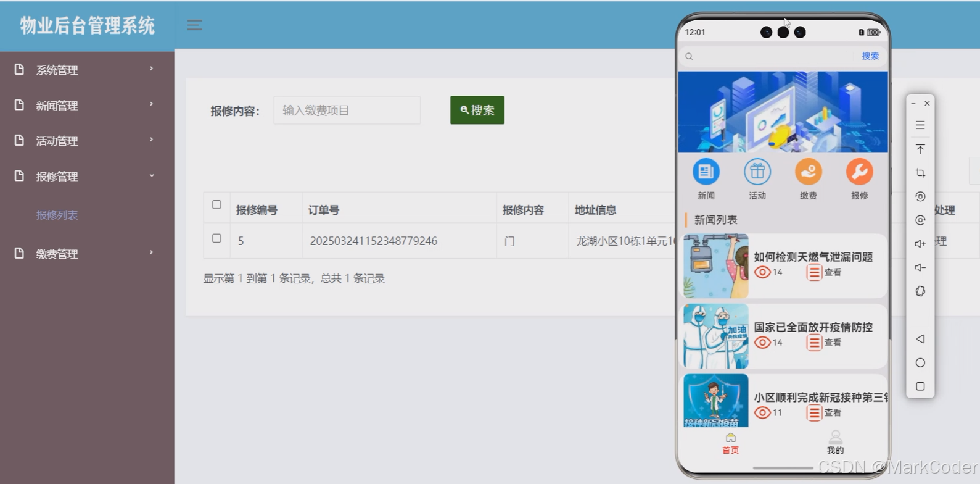The height and width of the screenshot is (484, 980).
Task: Tap the epidemic doctors news thumbnail
Action: click(716, 336)
